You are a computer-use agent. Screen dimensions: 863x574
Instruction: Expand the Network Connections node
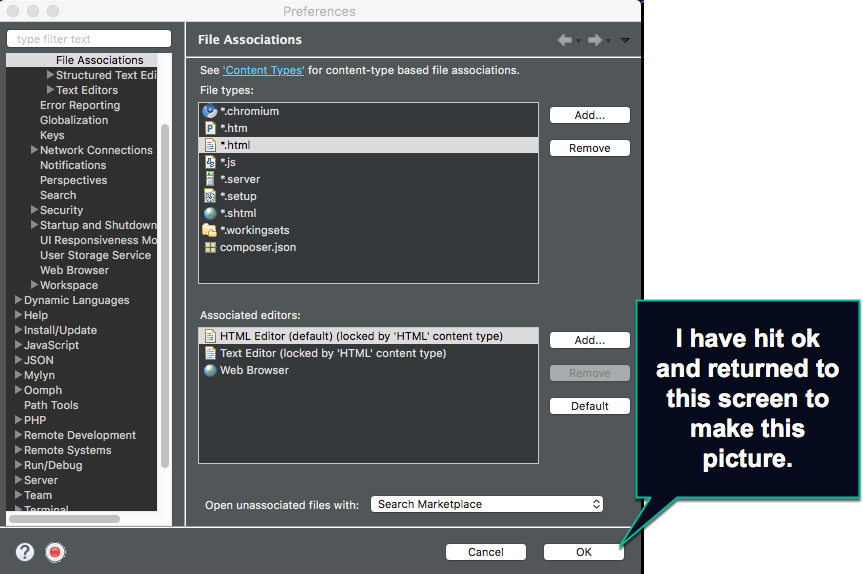click(x=34, y=149)
